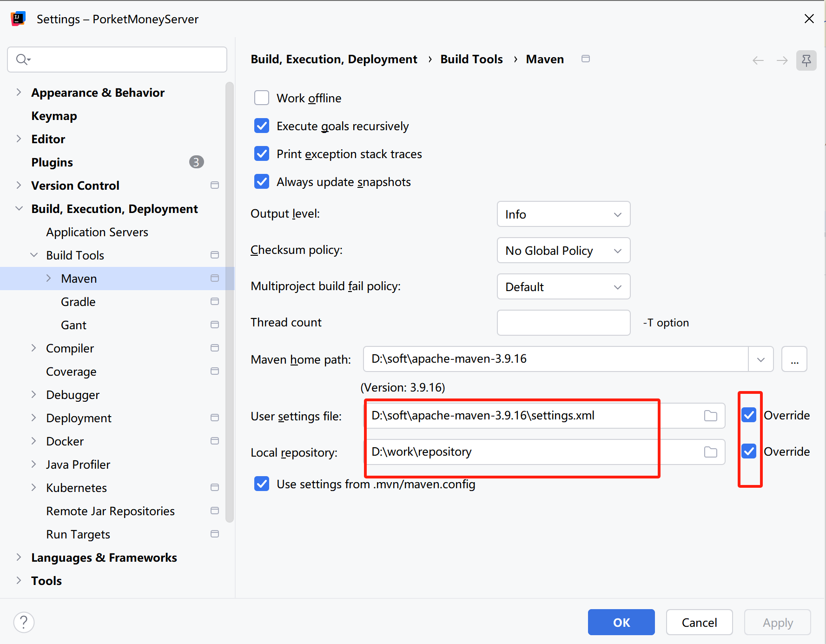Select Gant under Build Tools
This screenshot has width=826, height=644.
[73, 325]
